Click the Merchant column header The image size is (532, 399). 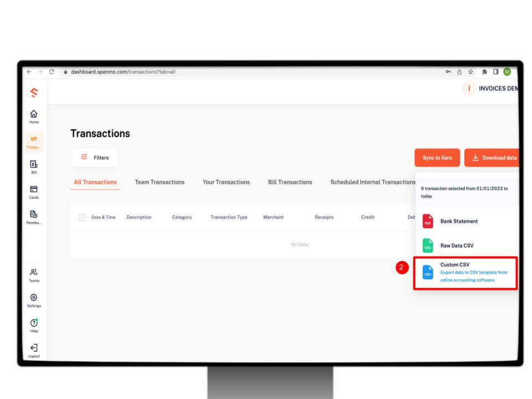pyautogui.click(x=273, y=217)
